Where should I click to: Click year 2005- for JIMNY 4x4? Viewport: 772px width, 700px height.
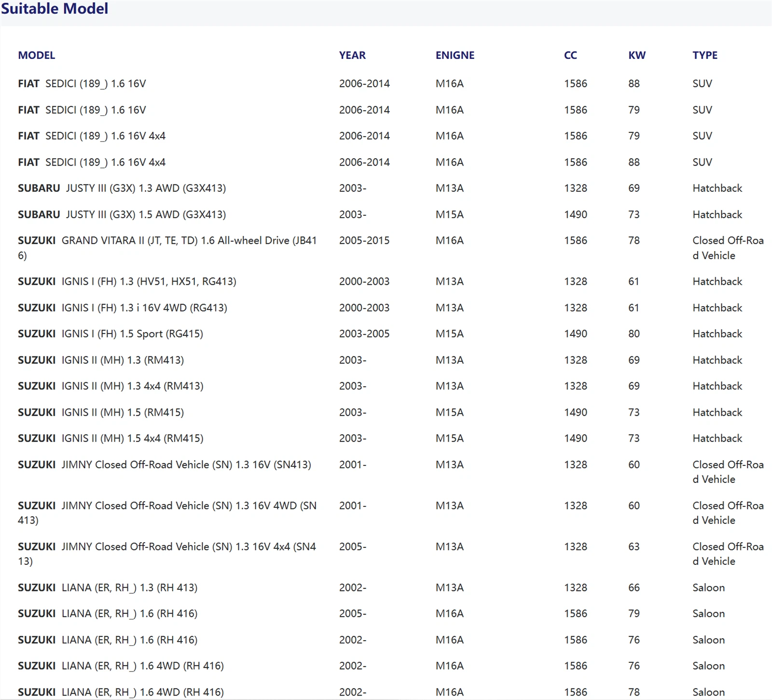[353, 546]
